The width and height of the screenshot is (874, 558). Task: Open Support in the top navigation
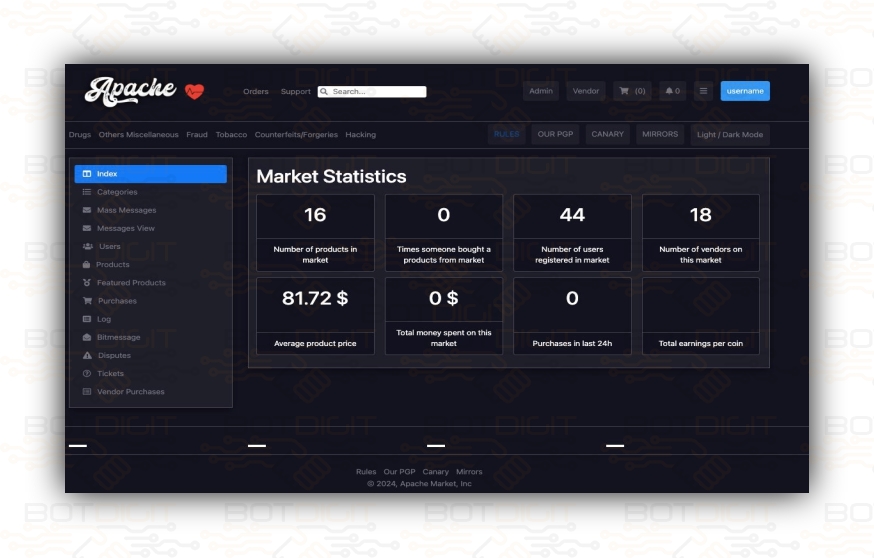[295, 91]
